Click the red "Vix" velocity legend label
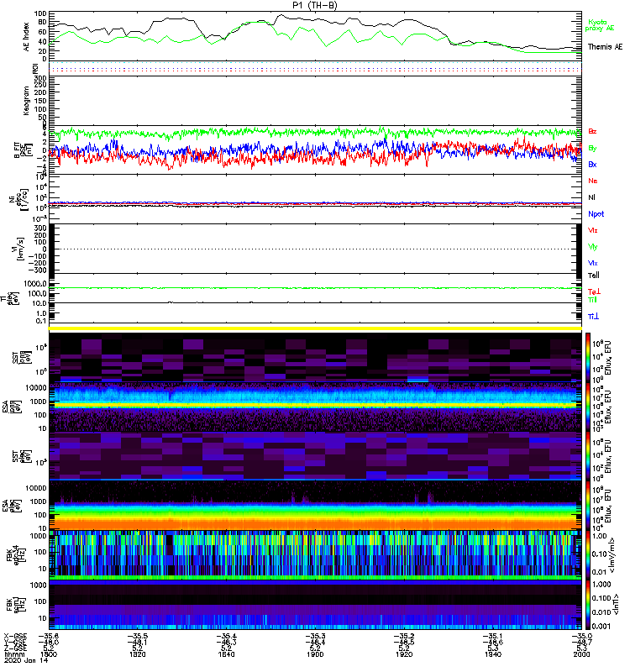This screenshot has width=630, height=672. [x=593, y=230]
